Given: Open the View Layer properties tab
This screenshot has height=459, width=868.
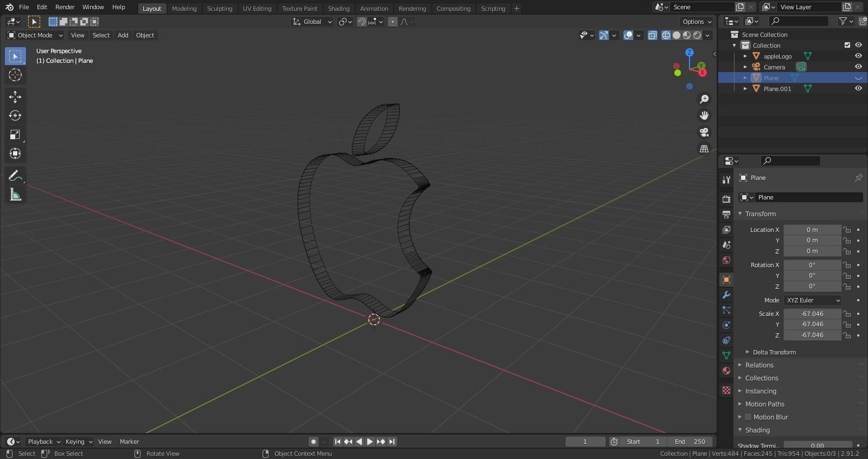Looking at the screenshot, I should 726,230.
